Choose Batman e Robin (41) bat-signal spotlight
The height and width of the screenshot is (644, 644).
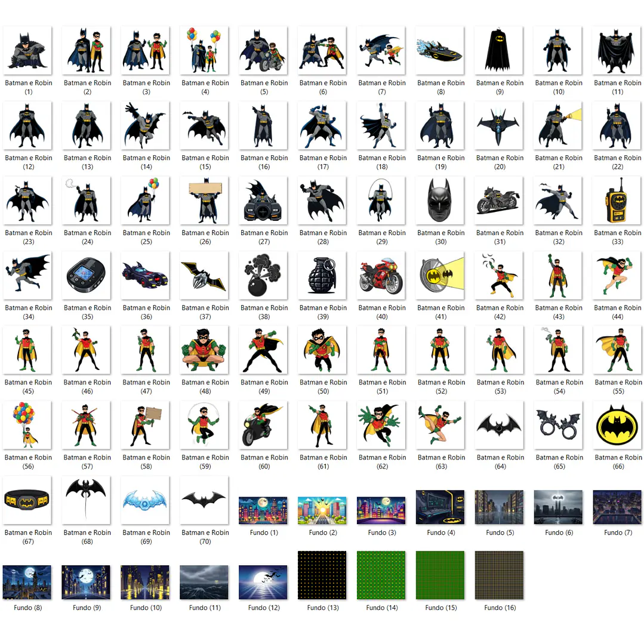[440, 275]
